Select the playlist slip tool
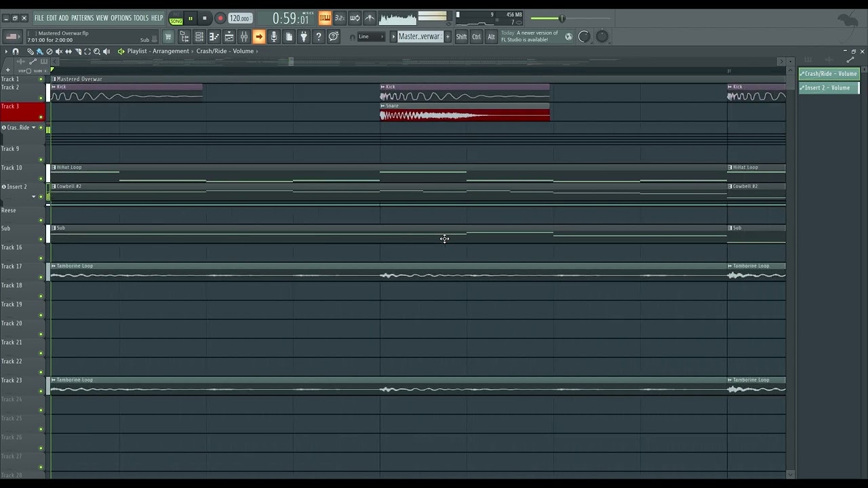Image resolution: width=868 pixels, height=488 pixels. click(68, 52)
